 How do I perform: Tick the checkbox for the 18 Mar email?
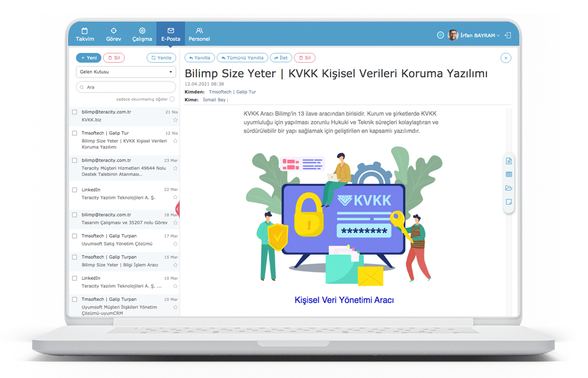[x=74, y=215]
